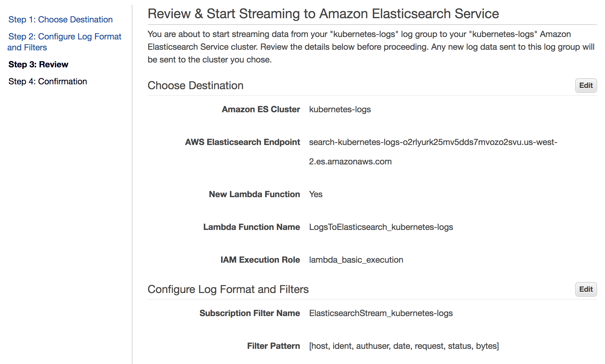Click the Configure Log Format and Filters heading

(228, 289)
